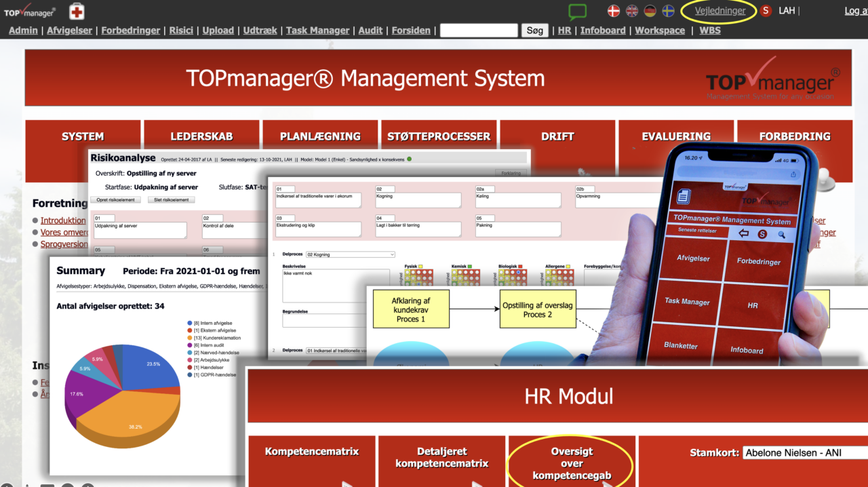Tap the document icon on phone screen

684,197
